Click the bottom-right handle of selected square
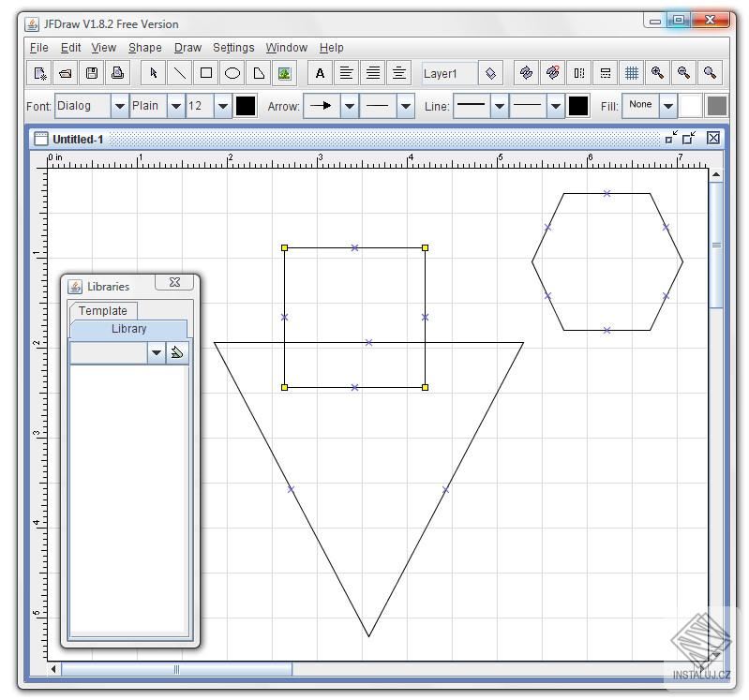The height and width of the screenshot is (700, 749). pyautogui.click(x=426, y=387)
